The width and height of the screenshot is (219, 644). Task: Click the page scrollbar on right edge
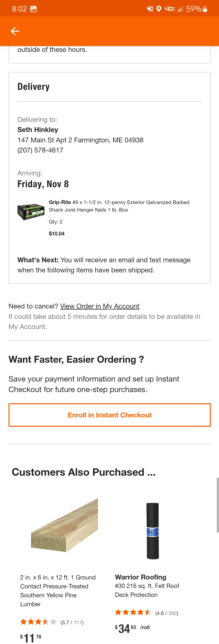point(218,505)
